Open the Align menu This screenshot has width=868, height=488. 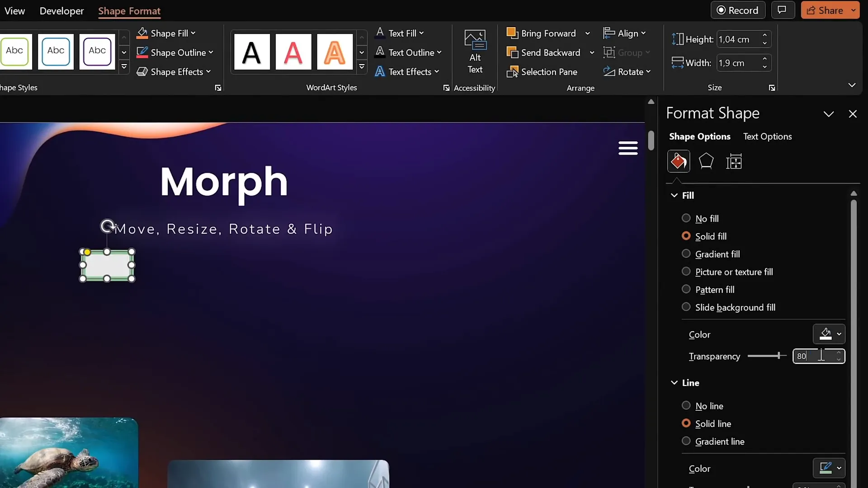click(x=625, y=33)
